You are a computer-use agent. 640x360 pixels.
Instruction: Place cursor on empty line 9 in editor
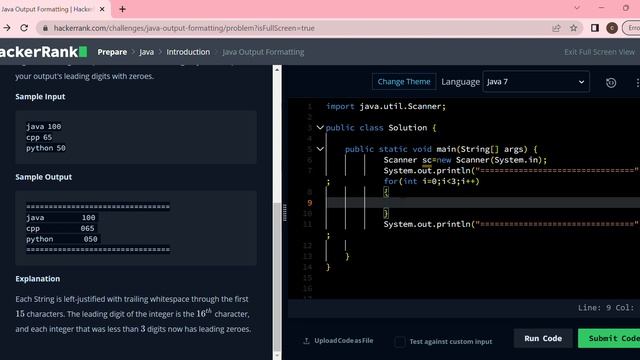(482, 203)
